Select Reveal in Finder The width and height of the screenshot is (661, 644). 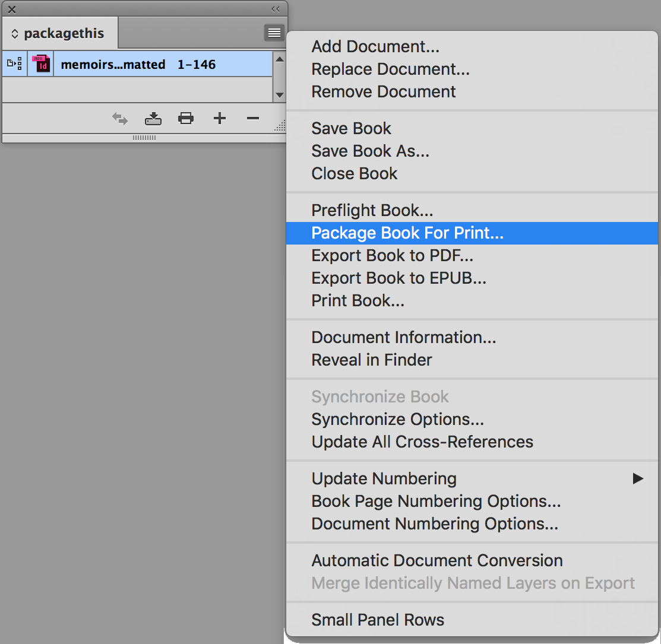[372, 360]
